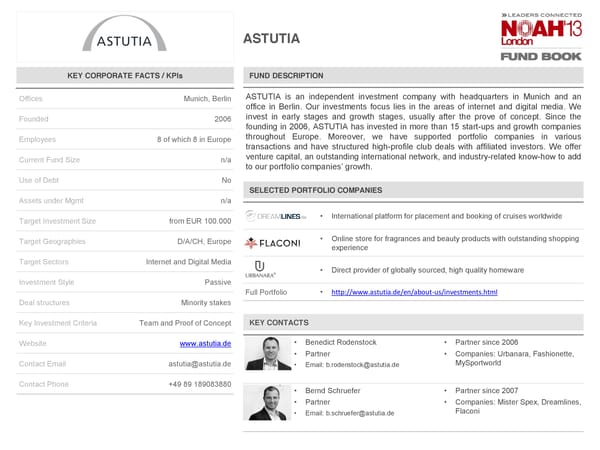This screenshot has width=600, height=450.
Task: Click the Dreamlines company logo
Action: coord(275,216)
